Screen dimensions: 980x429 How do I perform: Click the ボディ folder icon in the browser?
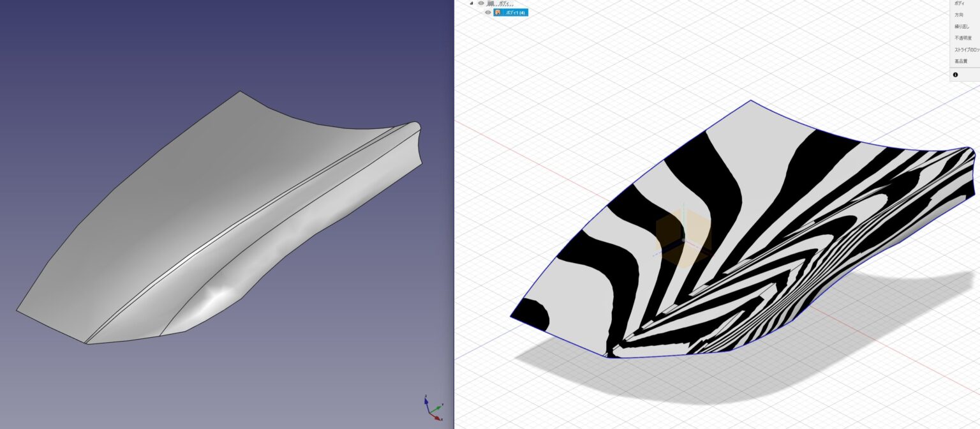[x=489, y=3]
